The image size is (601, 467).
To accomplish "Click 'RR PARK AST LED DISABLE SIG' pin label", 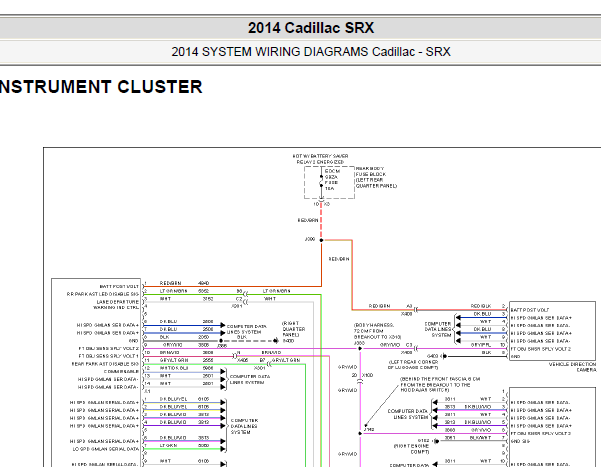I will coord(102,294).
